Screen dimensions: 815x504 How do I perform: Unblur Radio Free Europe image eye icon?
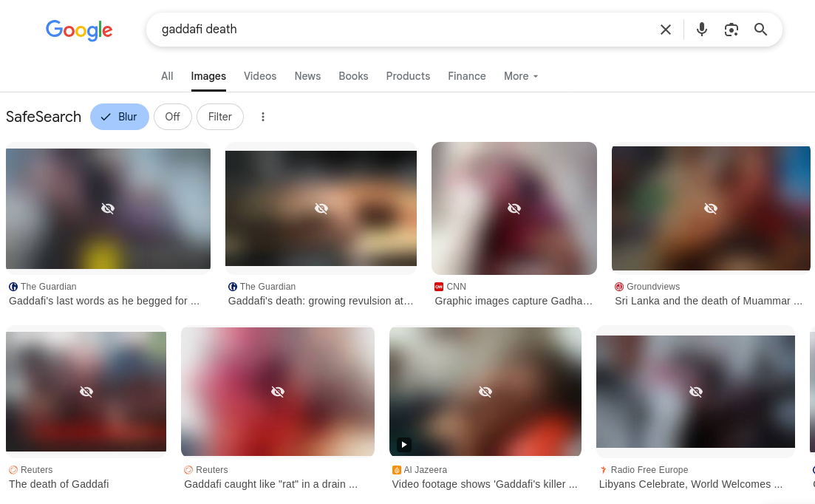point(695,392)
